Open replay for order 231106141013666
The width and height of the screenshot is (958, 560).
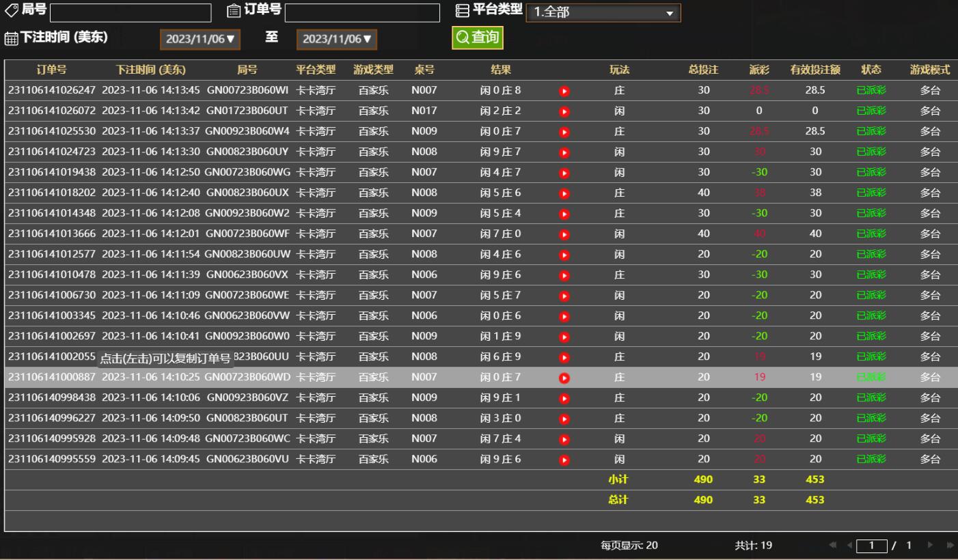point(564,234)
